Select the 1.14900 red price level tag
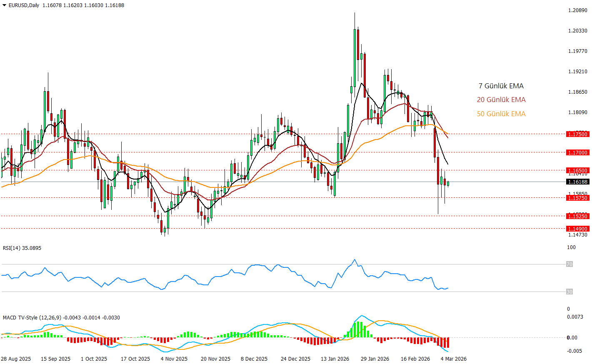 577,229
